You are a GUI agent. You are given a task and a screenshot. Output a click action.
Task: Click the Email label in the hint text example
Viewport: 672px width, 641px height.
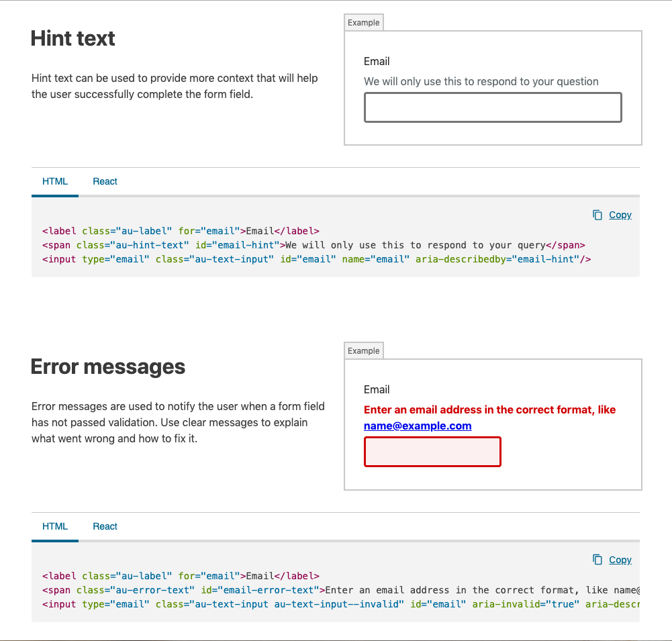(x=377, y=62)
